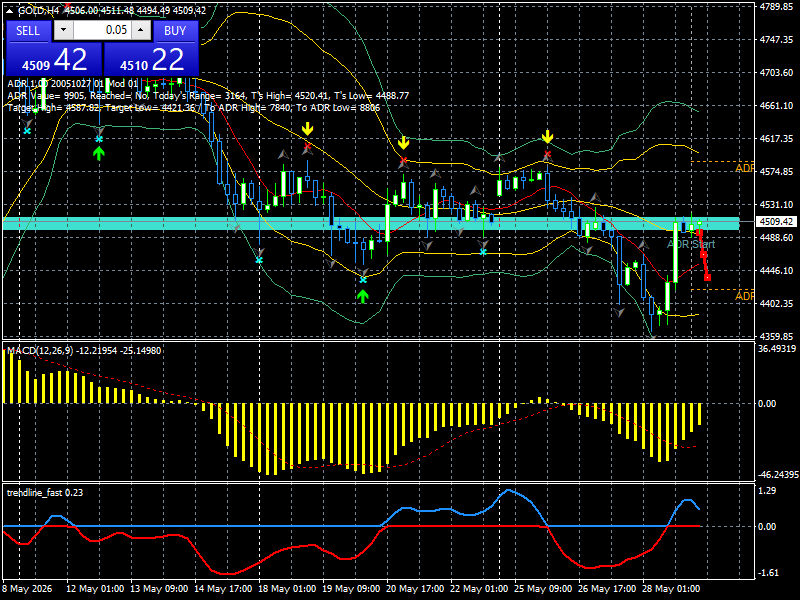Click the trendline_fast 0.23 indicator label
Viewport: 800px width, 600px height.
point(44,492)
